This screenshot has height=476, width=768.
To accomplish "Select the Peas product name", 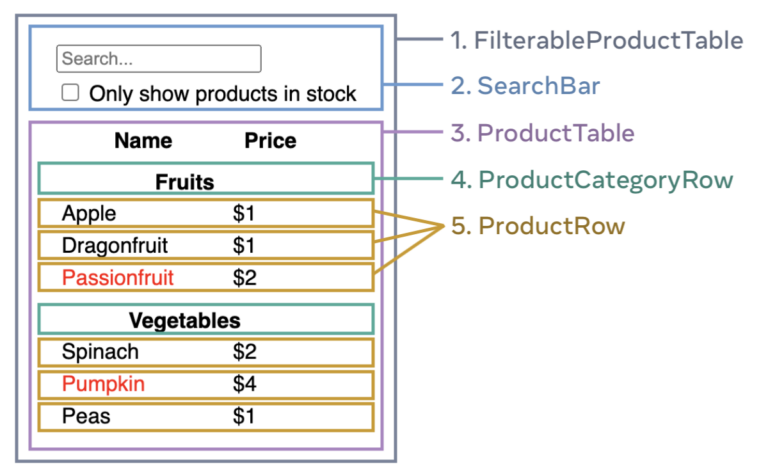I will (86, 416).
